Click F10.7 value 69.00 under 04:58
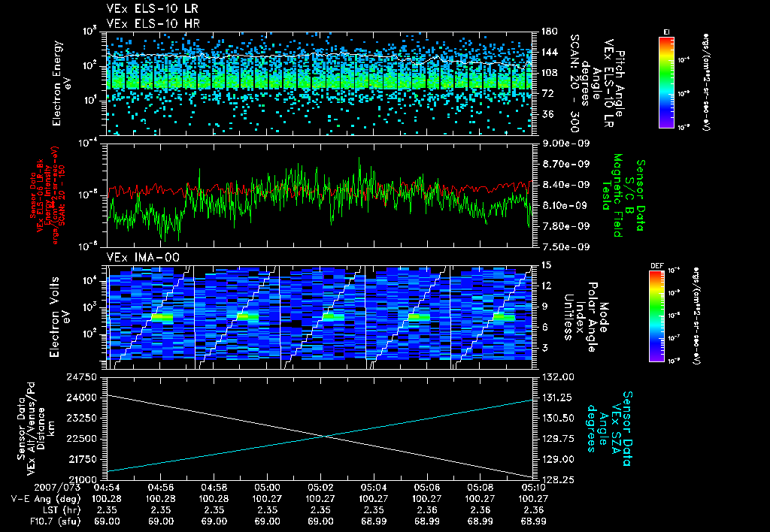Image resolution: width=770 pixels, height=532 pixels. [214, 521]
